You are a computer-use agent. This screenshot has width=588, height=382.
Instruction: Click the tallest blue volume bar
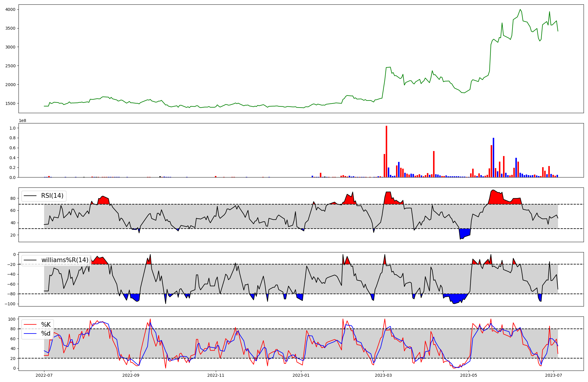[493, 158]
